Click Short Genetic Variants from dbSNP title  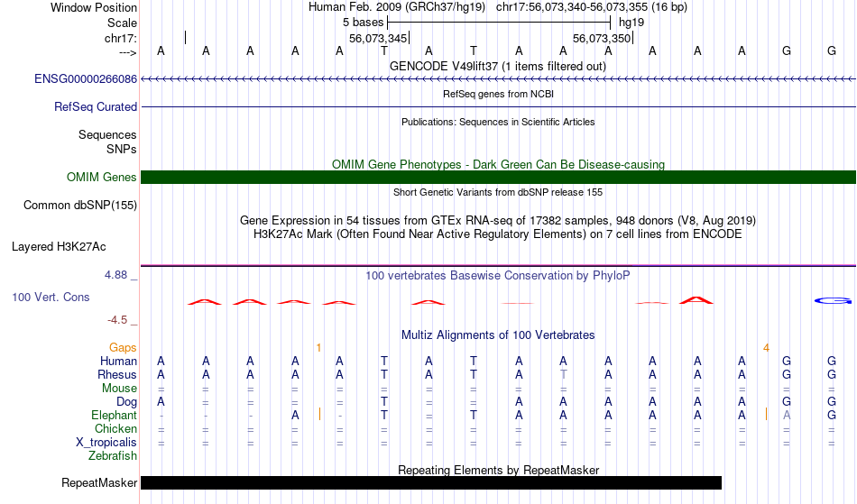pos(497,192)
